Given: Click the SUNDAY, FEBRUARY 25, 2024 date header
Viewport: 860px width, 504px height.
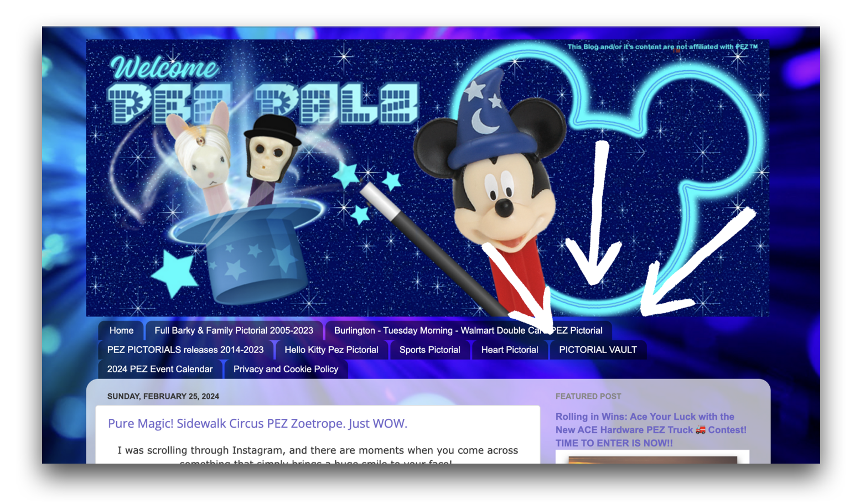Looking at the screenshot, I should click(163, 396).
